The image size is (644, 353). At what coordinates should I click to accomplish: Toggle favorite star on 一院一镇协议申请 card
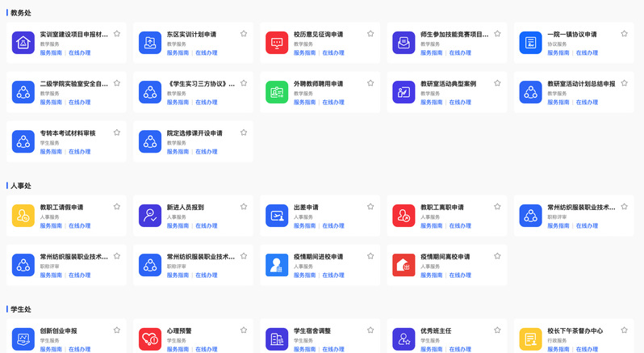624,34
